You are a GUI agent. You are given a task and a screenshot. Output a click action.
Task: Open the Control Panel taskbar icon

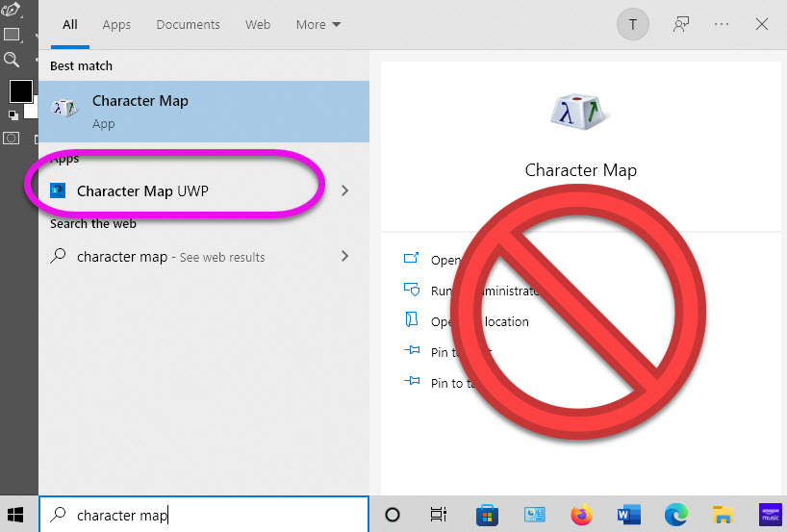[534, 515]
